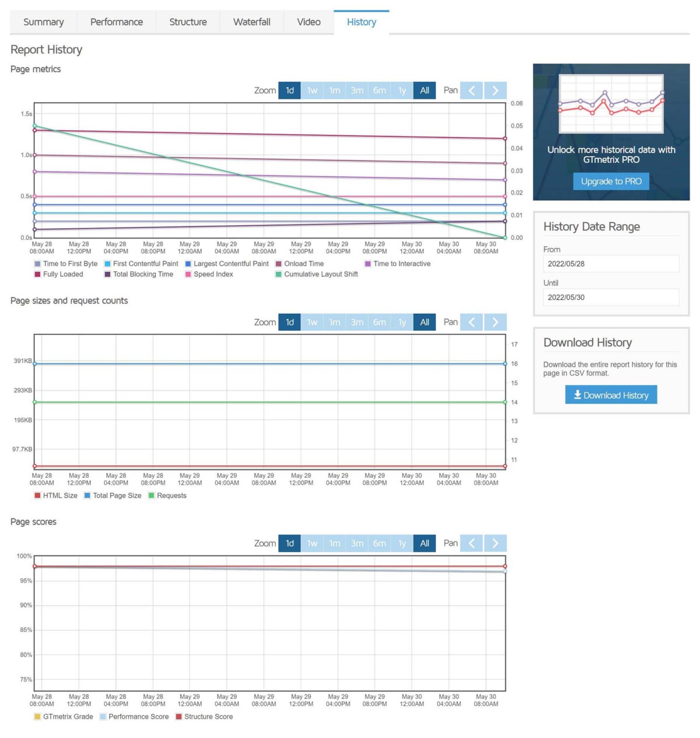Screen dimensions: 700x738
Task: Click the download icon on Download History button
Action: tap(577, 395)
